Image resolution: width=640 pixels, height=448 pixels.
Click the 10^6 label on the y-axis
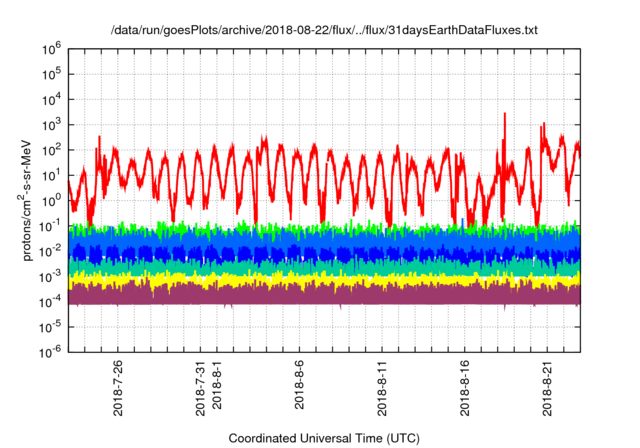[x=54, y=47]
